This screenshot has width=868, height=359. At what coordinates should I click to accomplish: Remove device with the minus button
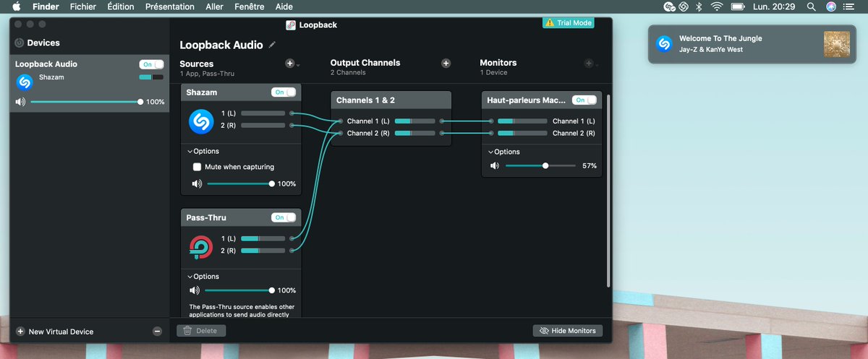[x=157, y=332]
